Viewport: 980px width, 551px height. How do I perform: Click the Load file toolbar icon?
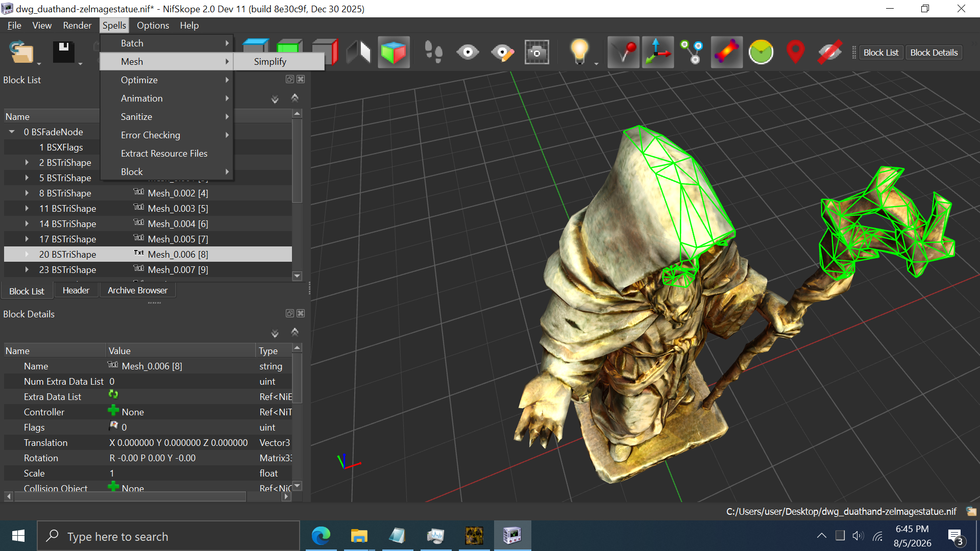(21, 52)
